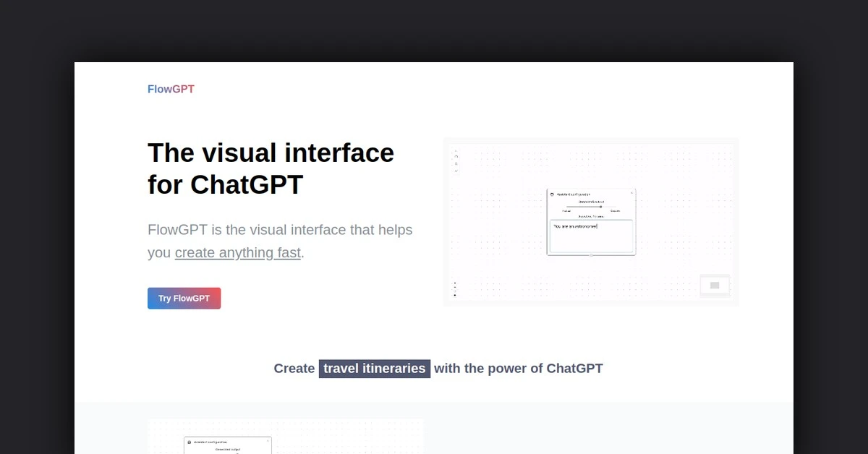This screenshot has height=454, width=868.
Task: Click the Generated output label in lower preview
Action: coord(228,449)
